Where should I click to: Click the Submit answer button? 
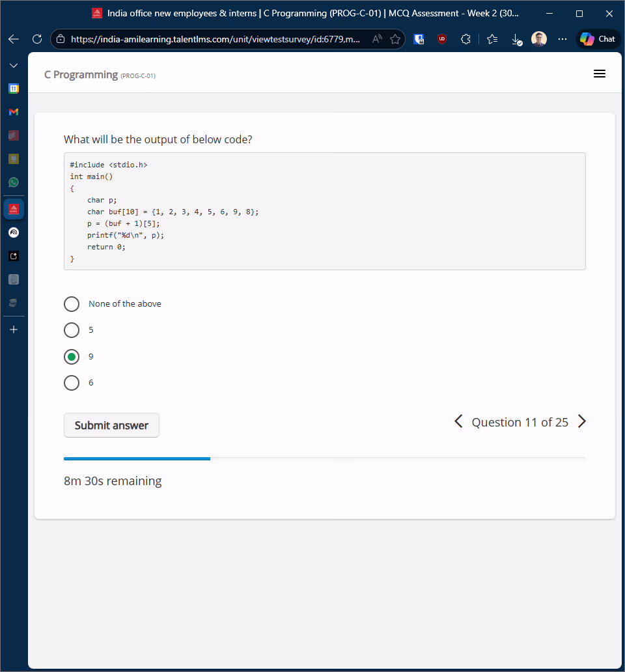(111, 425)
